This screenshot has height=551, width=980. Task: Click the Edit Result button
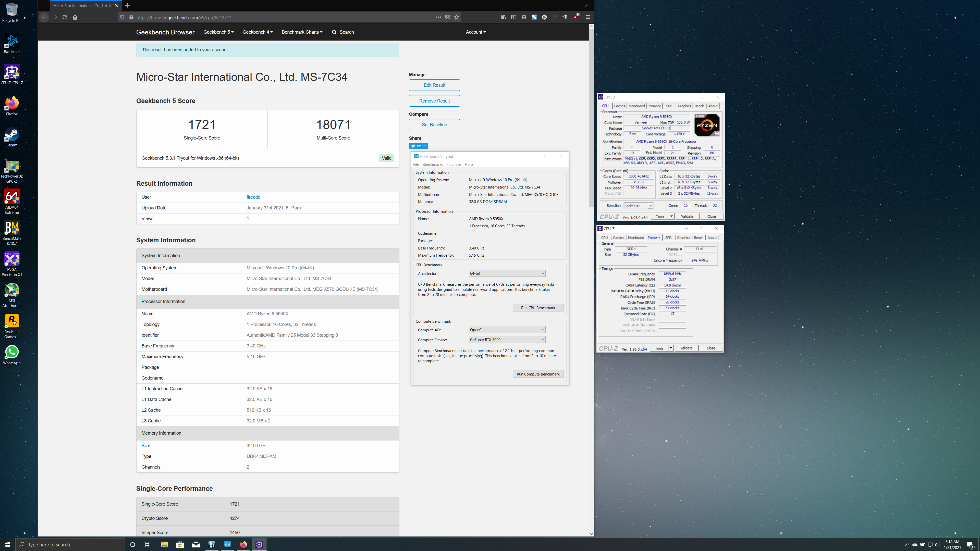[x=434, y=85]
